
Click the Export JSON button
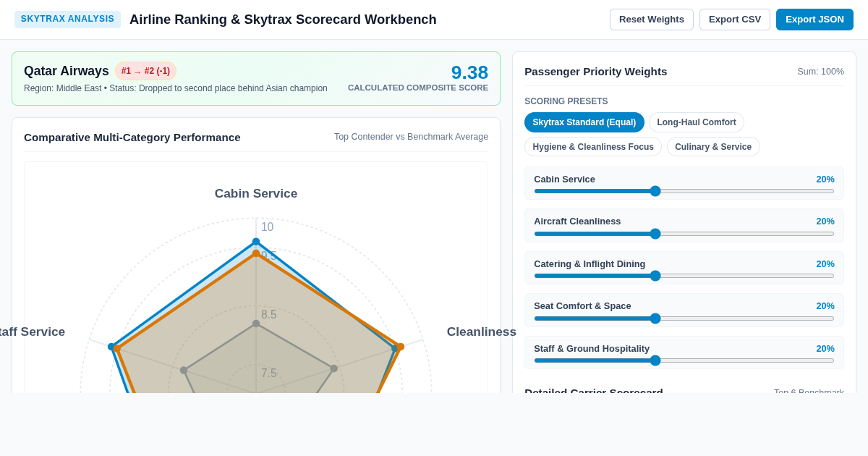pos(814,20)
